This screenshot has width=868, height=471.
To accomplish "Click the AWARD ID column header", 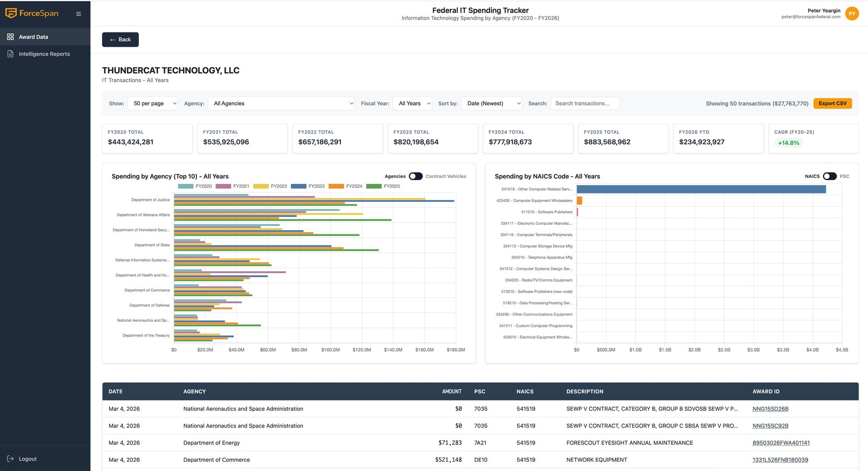I will point(766,391).
